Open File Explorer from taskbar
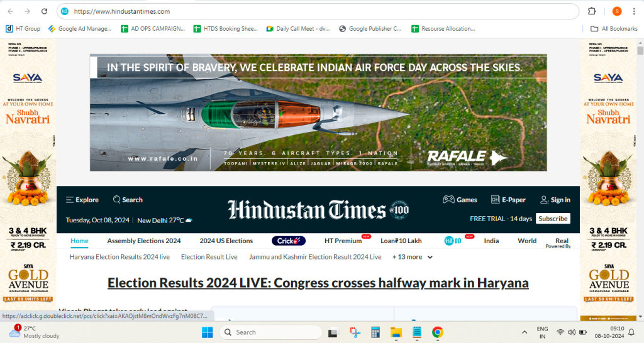The width and height of the screenshot is (644, 343). (396, 332)
